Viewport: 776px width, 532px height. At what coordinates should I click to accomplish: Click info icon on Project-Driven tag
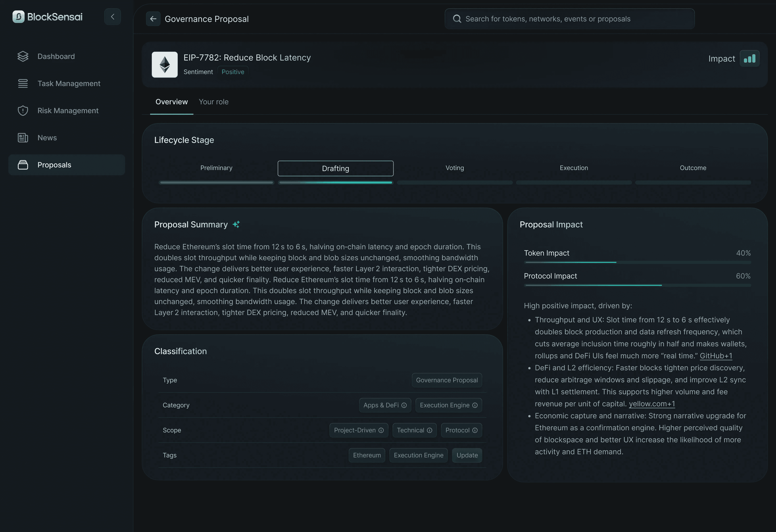[x=381, y=431]
